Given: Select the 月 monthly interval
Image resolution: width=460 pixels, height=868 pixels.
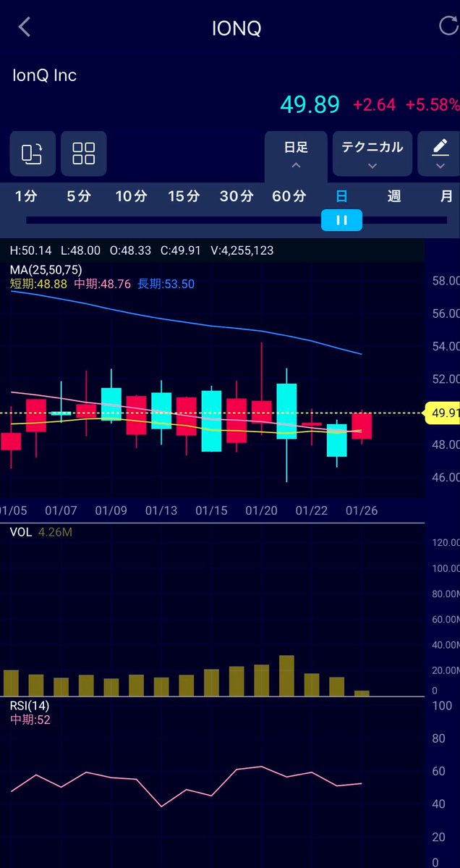Looking at the screenshot, I should (447, 196).
